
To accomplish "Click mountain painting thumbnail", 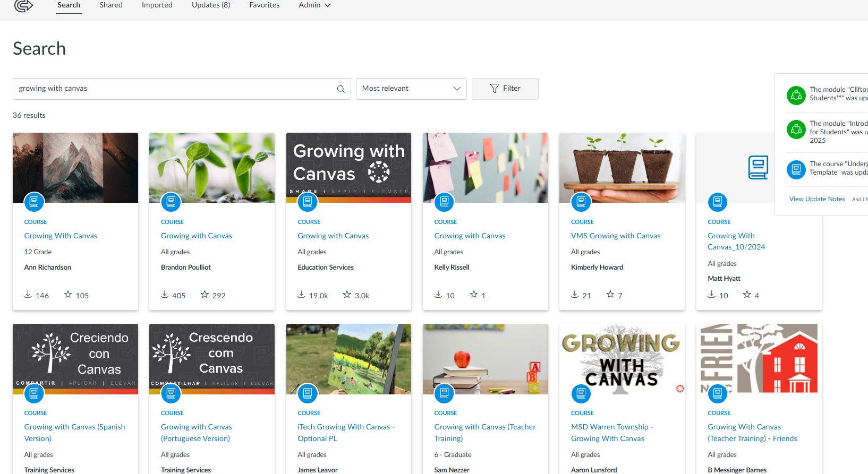I will click(x=75, y=168).
